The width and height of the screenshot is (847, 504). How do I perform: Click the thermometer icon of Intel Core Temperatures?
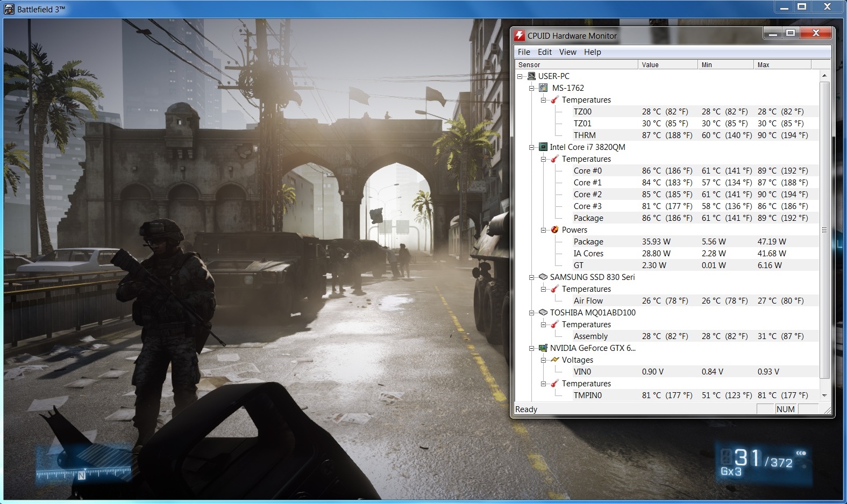coord(555,159)
